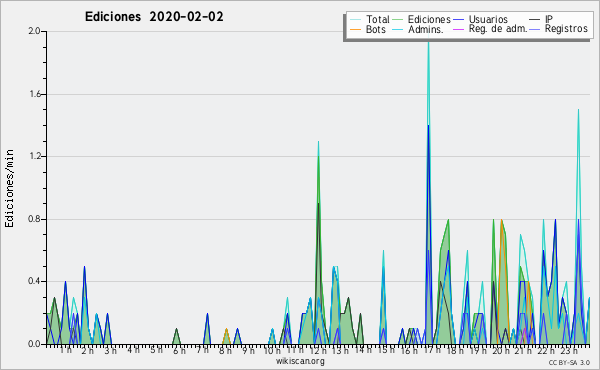Click the dark IP legend line swatch

pos(535,20)
